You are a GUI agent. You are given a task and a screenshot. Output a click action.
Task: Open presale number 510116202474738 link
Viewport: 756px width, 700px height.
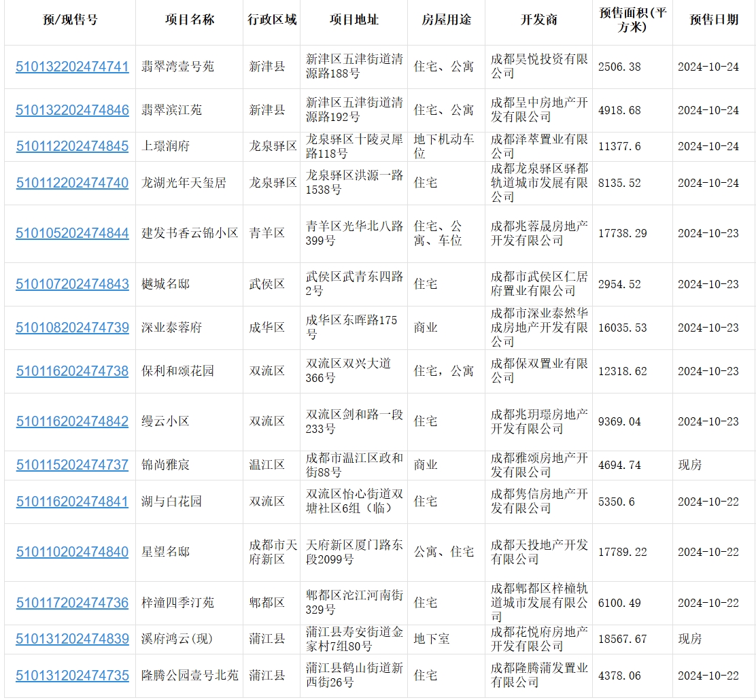tap(72, 371)
